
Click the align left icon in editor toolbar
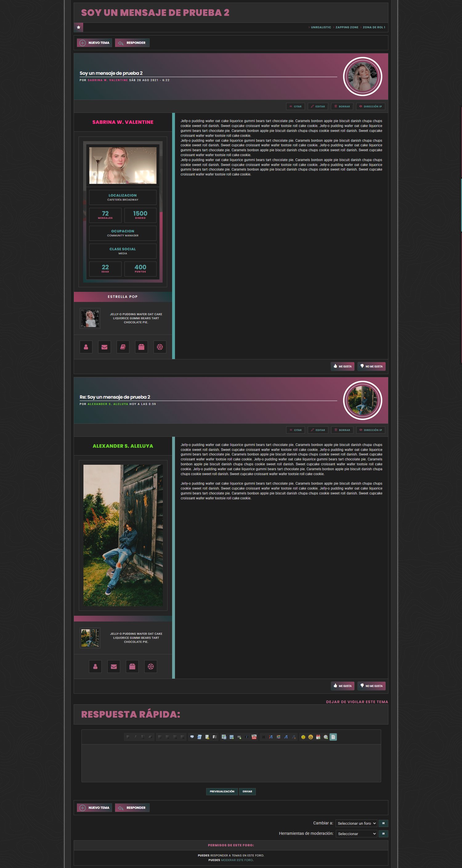[x=160, y=737]
